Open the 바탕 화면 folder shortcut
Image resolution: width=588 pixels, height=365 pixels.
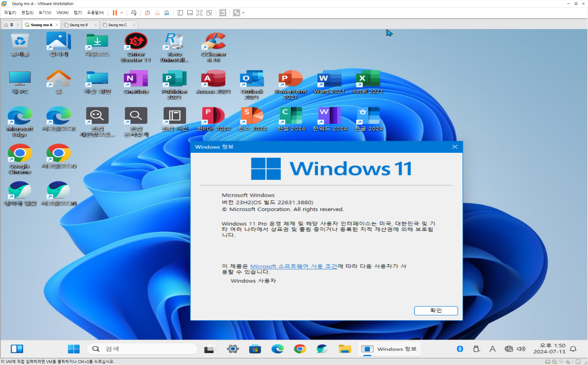click(97, 82)
